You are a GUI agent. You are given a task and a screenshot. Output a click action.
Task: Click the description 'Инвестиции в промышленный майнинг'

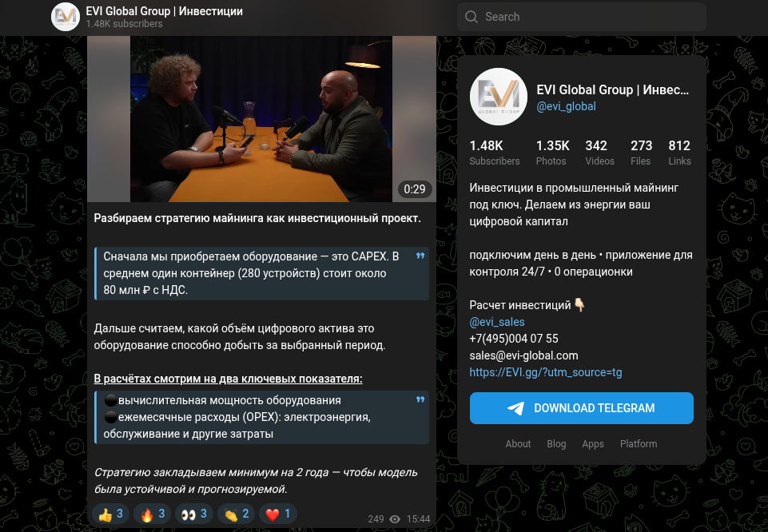[574, 204]
